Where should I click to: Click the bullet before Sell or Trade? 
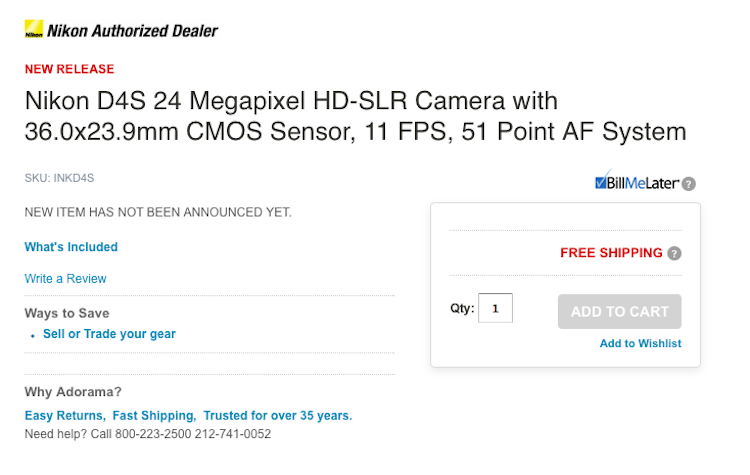32,335
